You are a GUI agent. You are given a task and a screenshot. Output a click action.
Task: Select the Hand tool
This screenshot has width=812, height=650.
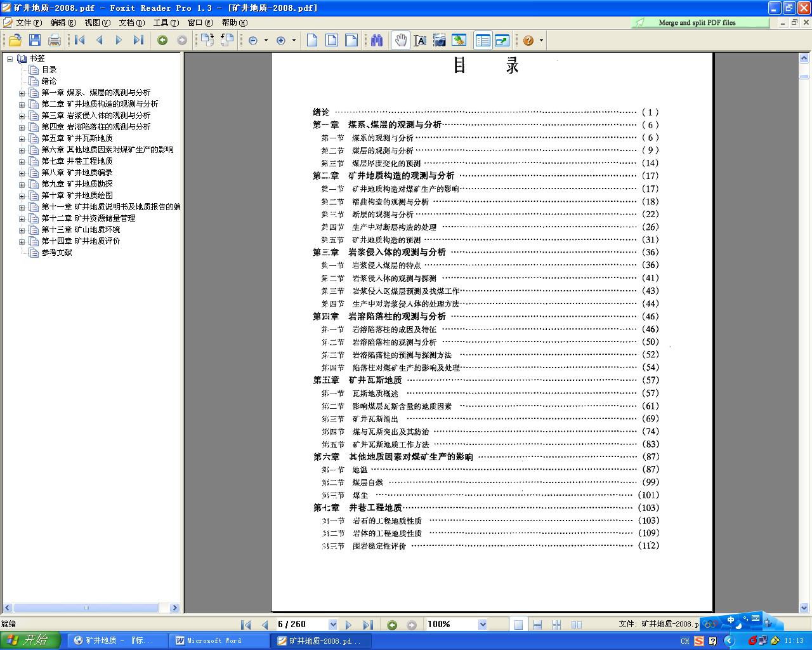(400, 40)
